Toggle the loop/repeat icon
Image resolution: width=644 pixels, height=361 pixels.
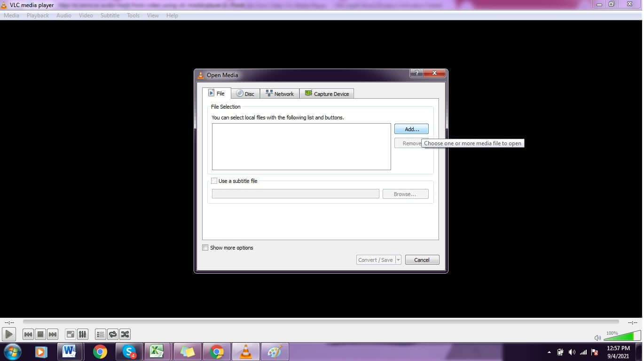(x=112, y=334)
